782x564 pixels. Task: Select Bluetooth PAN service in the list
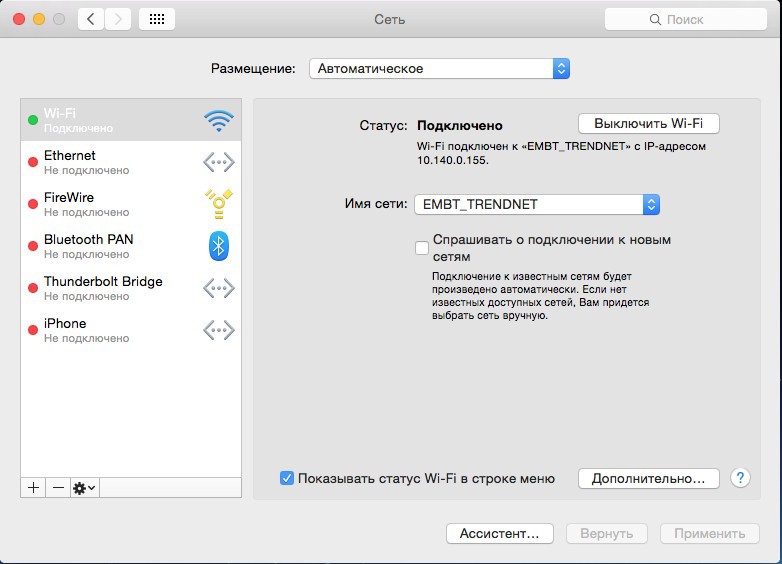pos(131,246)
